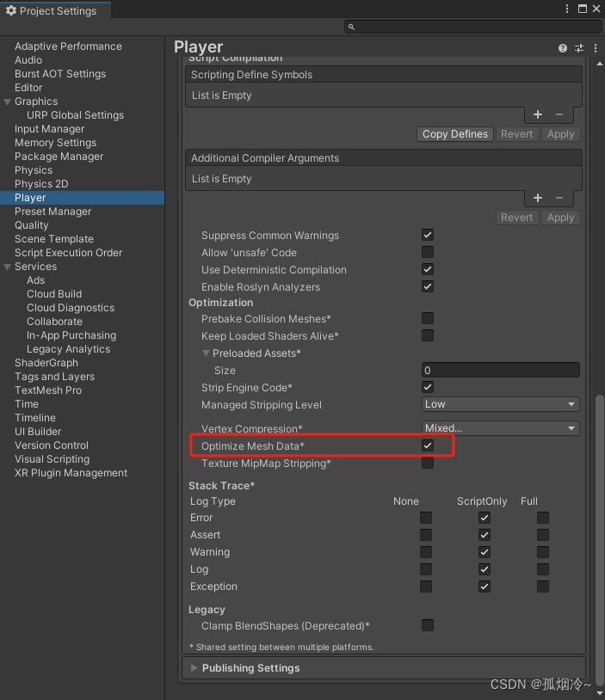Open the Vertex Compression dropdown

[500, 427]
